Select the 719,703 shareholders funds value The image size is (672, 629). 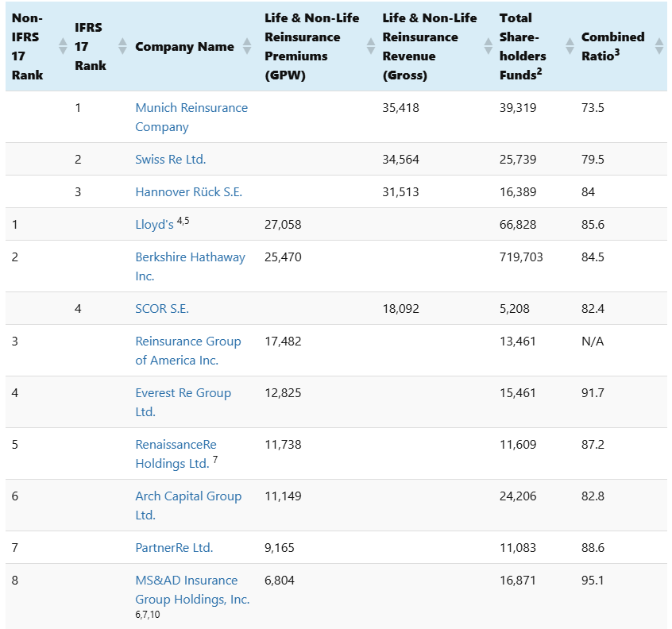(521, 257)
